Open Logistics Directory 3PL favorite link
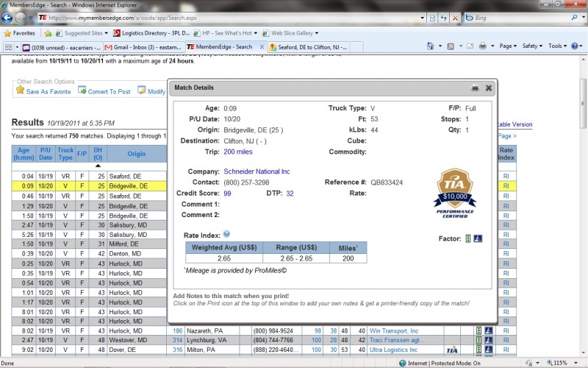 click(x=151, y=33)
